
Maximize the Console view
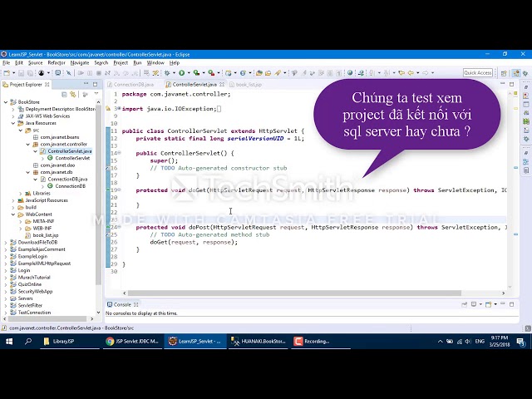(512, 304)
